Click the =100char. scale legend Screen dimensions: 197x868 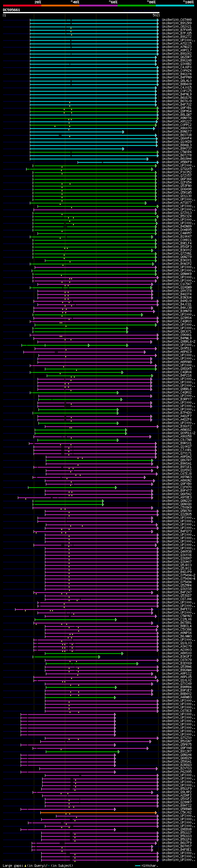[147, 865]
